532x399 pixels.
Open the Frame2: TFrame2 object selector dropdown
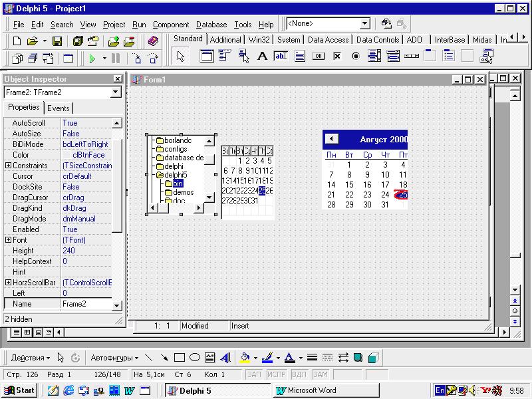(115, 92)
